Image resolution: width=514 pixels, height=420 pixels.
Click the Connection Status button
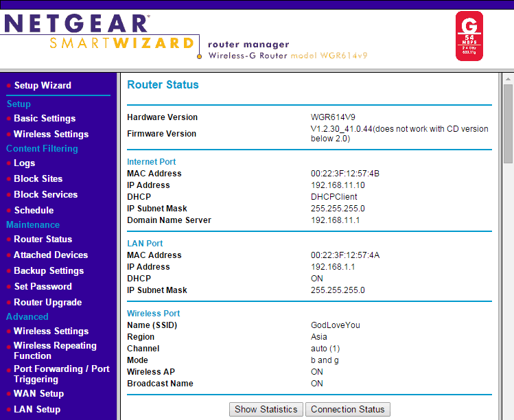tap(347, 410)
